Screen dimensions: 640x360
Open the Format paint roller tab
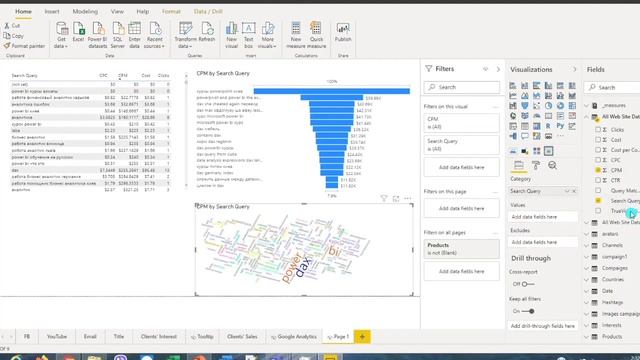(x=536, y=165)
